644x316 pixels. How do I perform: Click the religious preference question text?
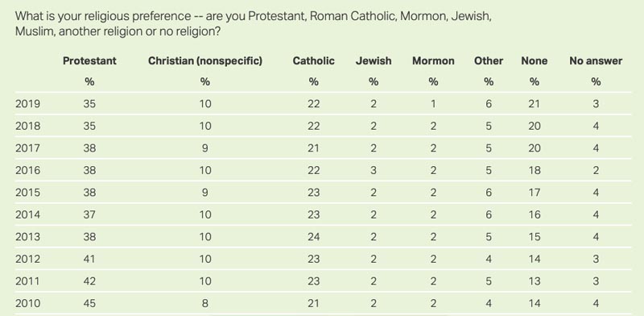(x=253, y=24)
